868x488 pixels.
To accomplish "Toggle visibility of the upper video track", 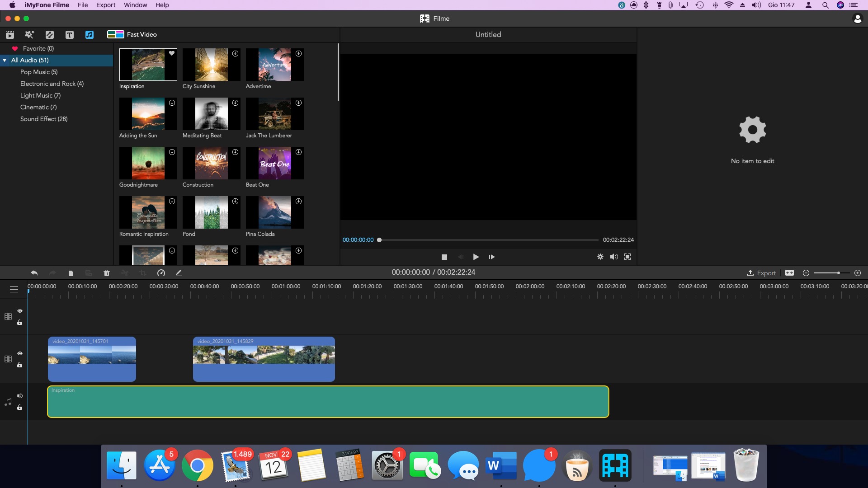I will [x=20, y=311].
